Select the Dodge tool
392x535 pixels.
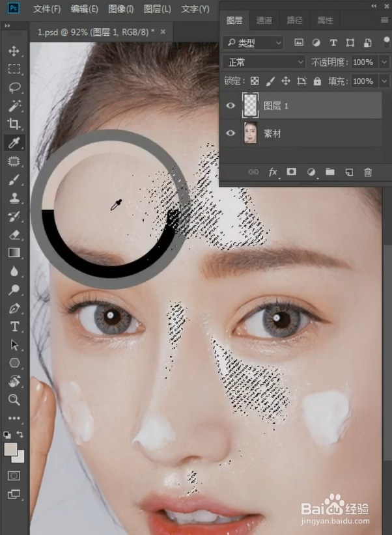(14, 290)
